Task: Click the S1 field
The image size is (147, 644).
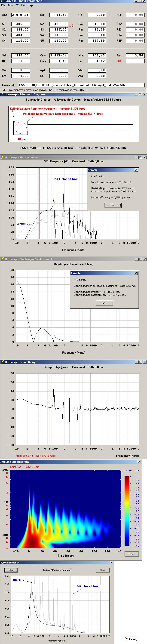Action: pos(21,24)
